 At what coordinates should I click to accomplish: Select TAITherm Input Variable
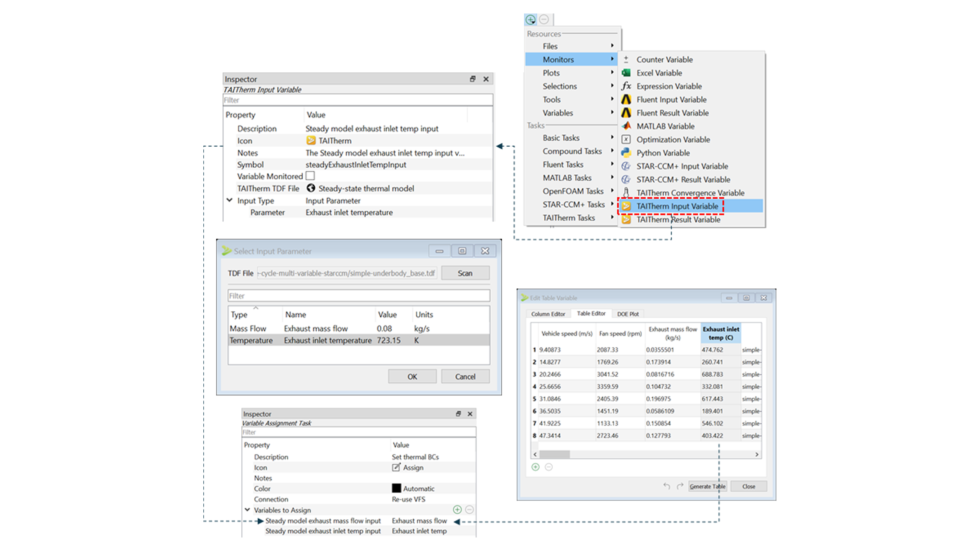(677, 206)
